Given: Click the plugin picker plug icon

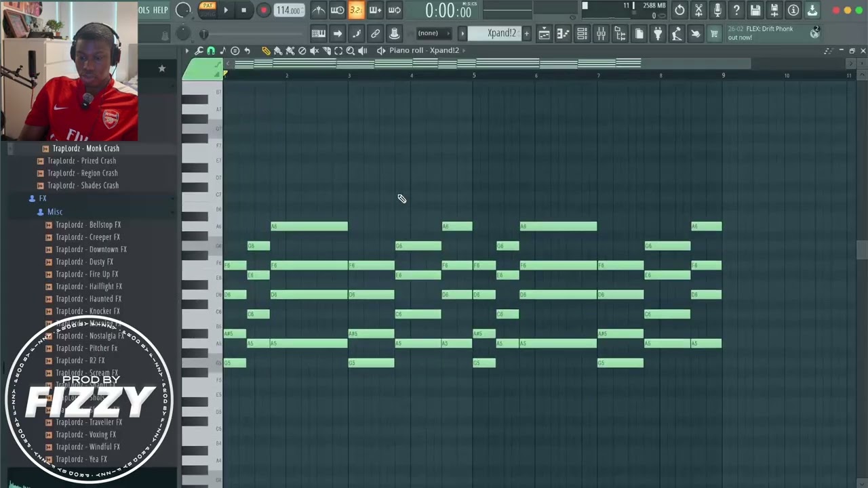Looking at the screenshot, I should click(658, 34).
